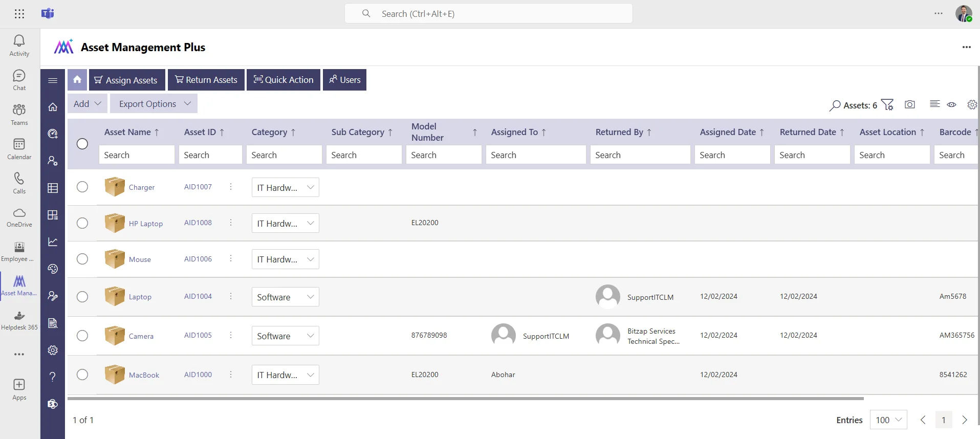Open the sidebar palette theme icon
Viewport: 980px width, 439px height.
[53, 269]
